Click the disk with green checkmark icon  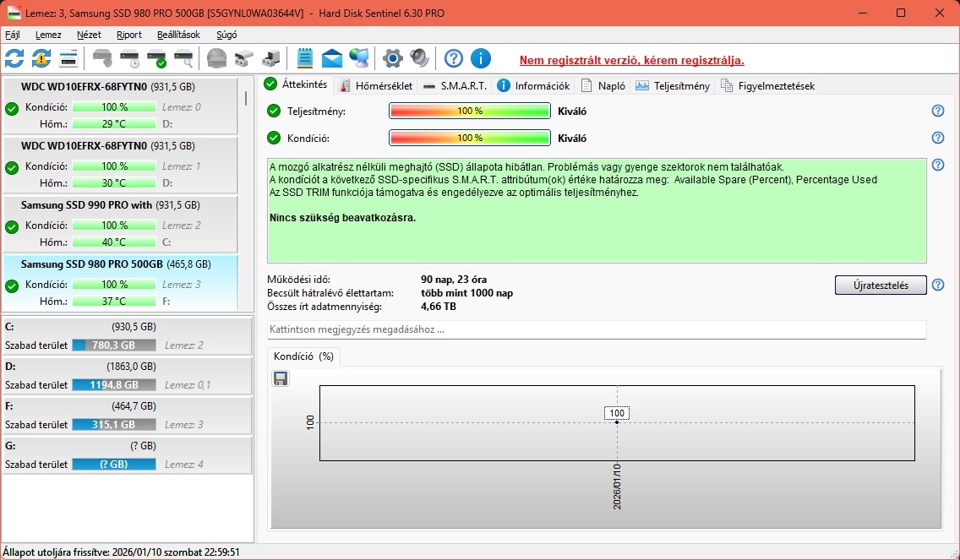156,59
